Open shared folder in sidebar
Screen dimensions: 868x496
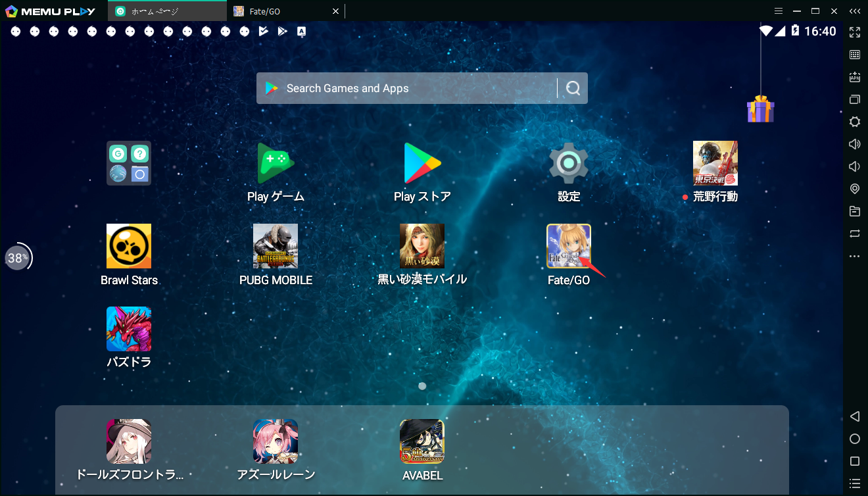pyautogui.click(x=855, y=211)
